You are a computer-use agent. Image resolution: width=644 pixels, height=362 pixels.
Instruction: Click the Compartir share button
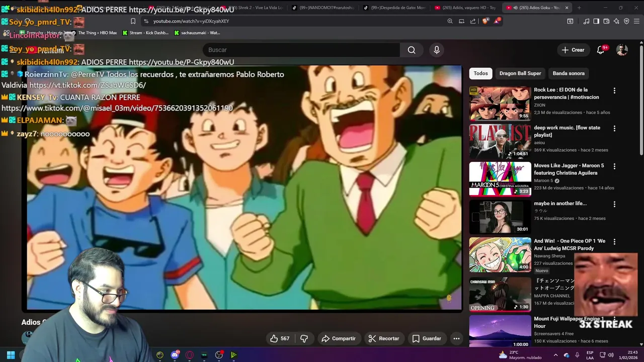pos(338,338)
